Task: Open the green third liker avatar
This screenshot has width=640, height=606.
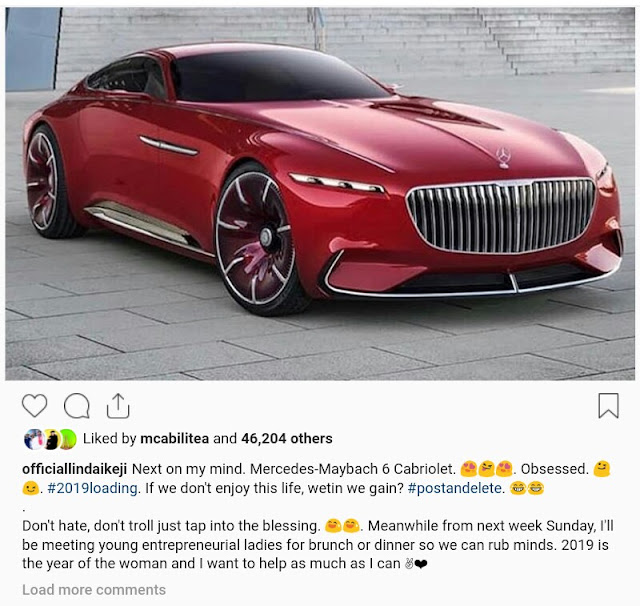Action: pos(68,439)
